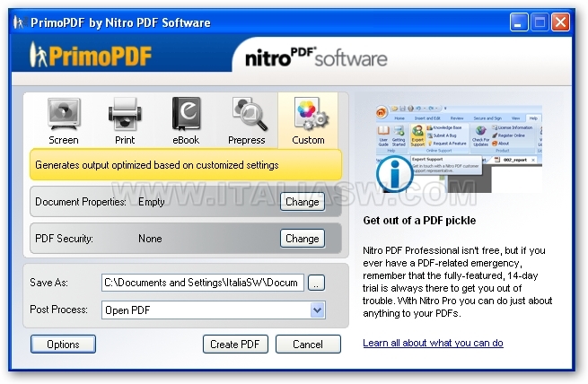Close the PrimoPDF window
588x384 pixels.
560,22
